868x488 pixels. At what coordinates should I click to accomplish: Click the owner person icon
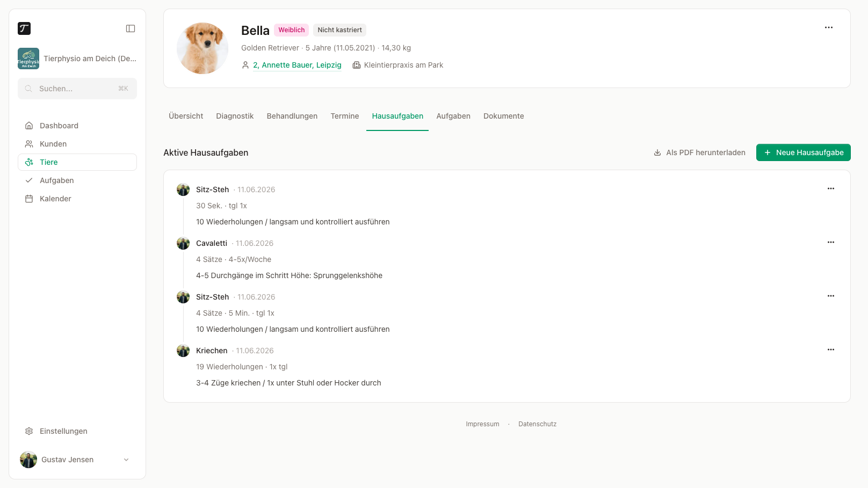coord(245,65)
